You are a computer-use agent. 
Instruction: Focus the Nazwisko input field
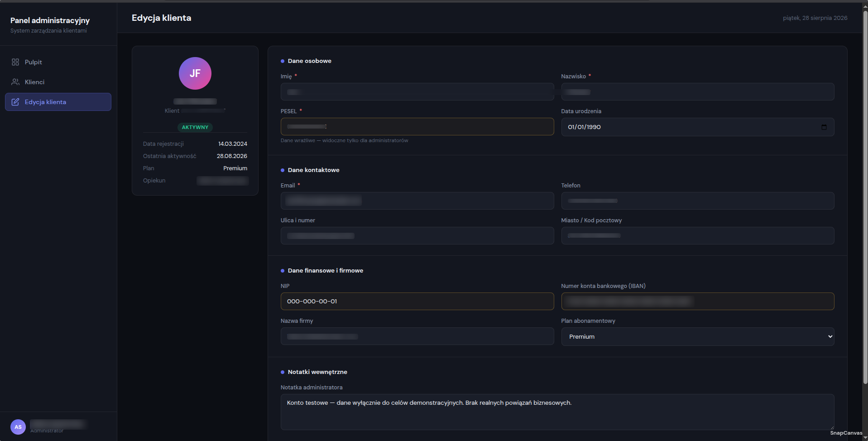click(698, 92)
